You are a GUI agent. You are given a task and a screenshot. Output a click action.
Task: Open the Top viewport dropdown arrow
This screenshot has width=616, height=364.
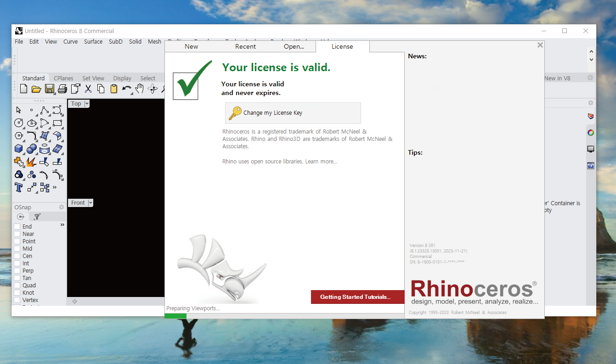click(87, 104)
